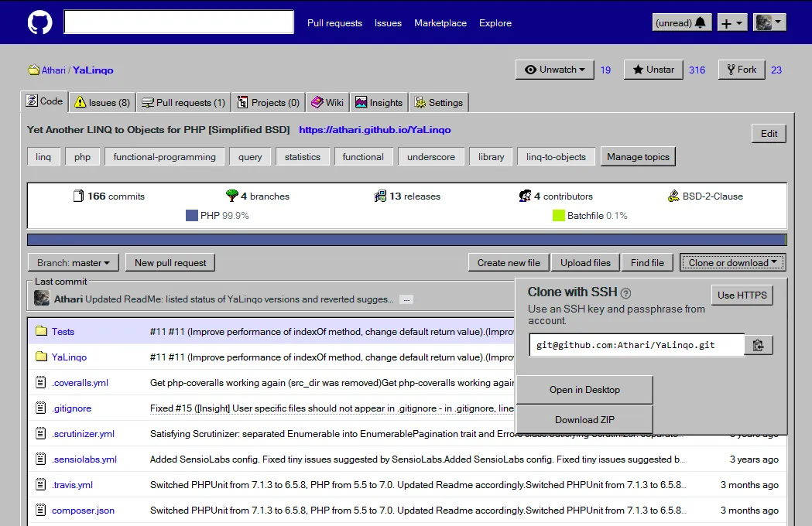Switch to Projects (0) tab
Image resolution: width=812 pixels, height=526 pixels.
point(269,103)
